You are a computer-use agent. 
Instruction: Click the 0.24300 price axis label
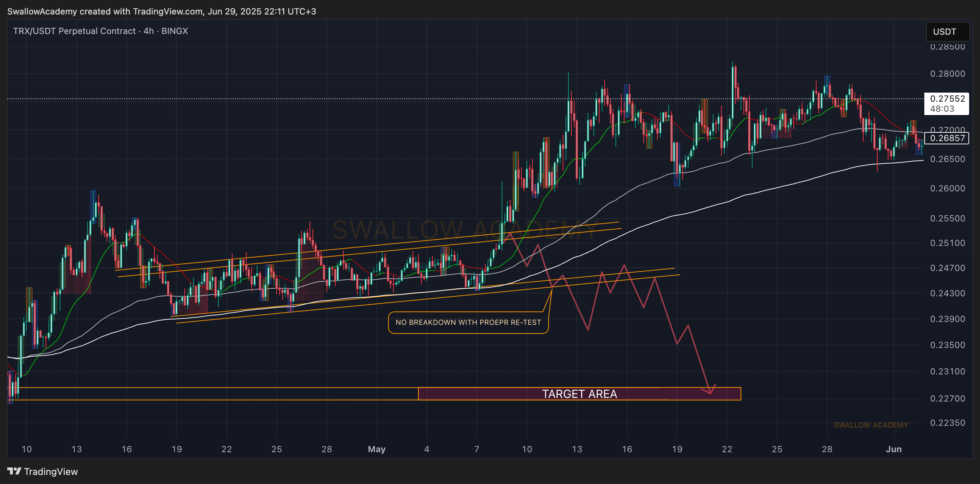click(x=947, y=293)
